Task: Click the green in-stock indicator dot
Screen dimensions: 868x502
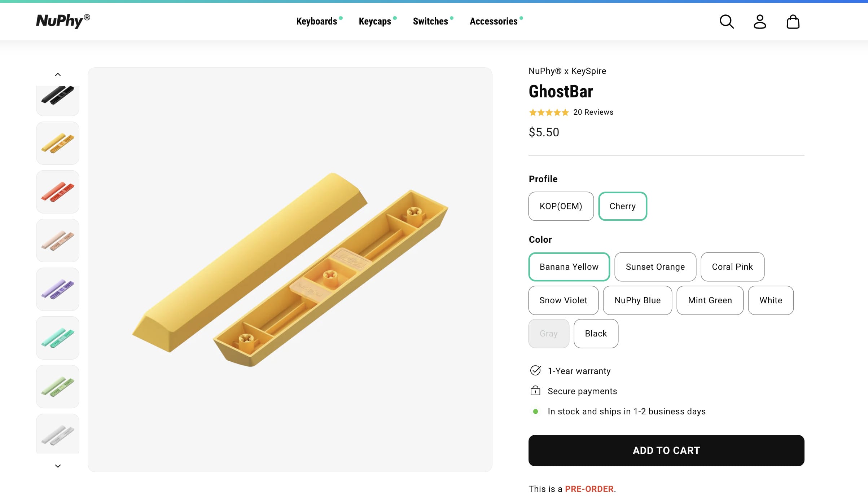Action: pyautogui.click(x=536, y=411)
